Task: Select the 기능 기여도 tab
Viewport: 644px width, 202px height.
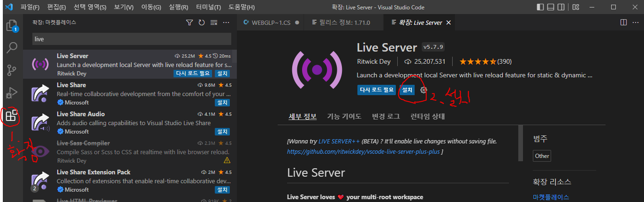Action: point(344,116)
